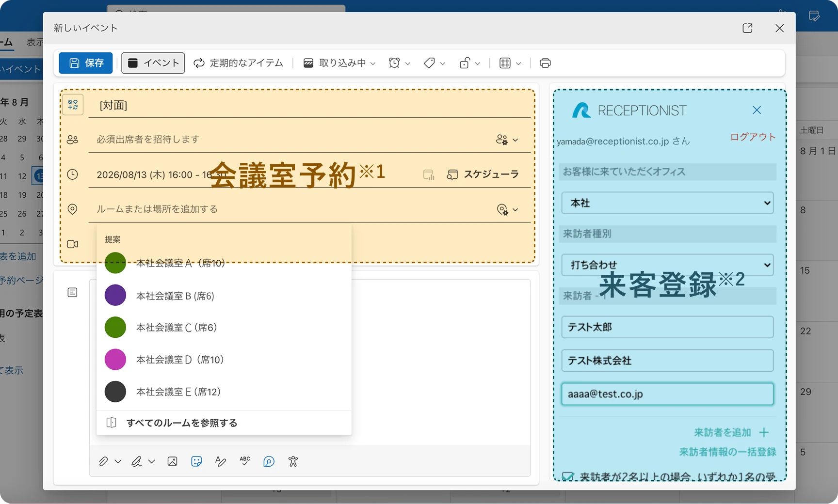Run the ABC spell check icon
The image size is (838, 504).
[x=245, y=461]
